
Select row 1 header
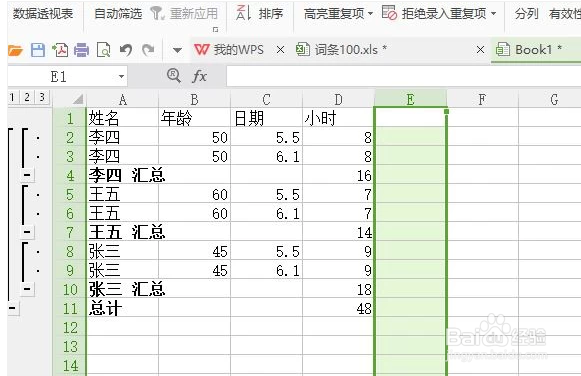coord(70,118)
